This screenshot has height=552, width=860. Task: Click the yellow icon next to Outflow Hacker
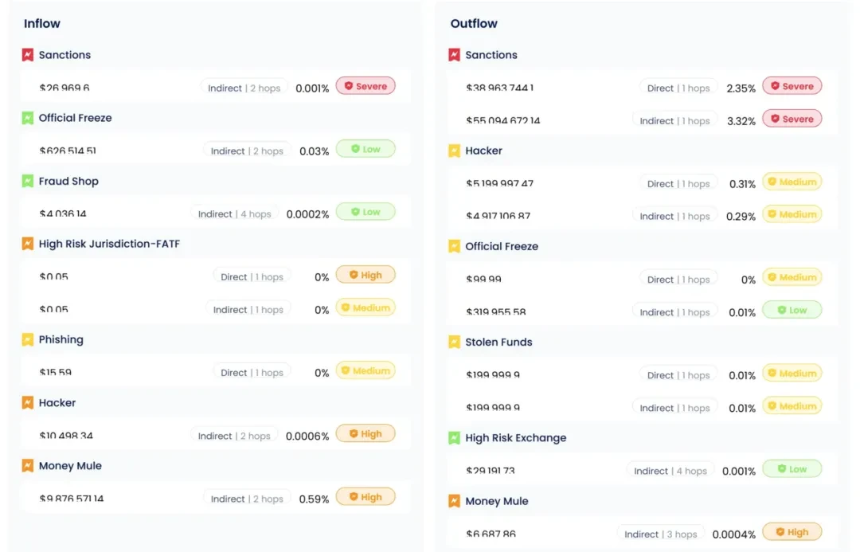point(454,151)
